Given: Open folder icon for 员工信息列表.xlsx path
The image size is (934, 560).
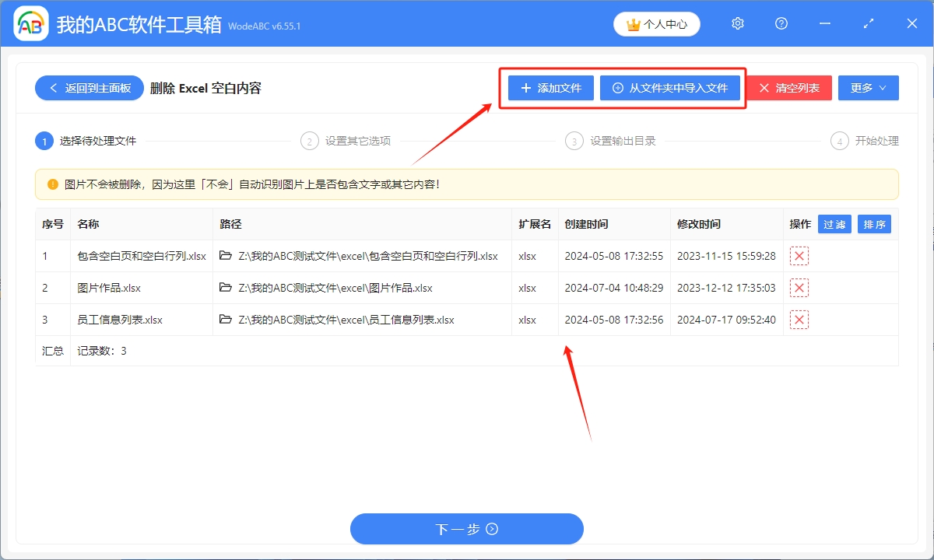Looking at the screenshot, I should click(x=226, y=320).
